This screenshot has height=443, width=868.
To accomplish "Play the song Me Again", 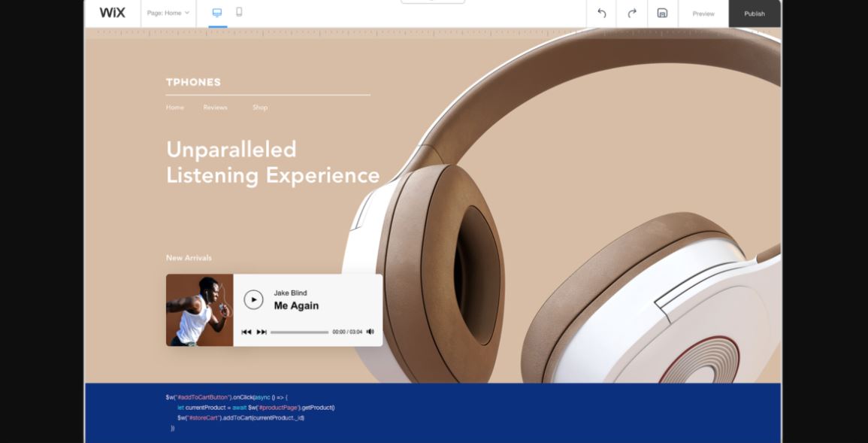I will (x=253, y=299).
